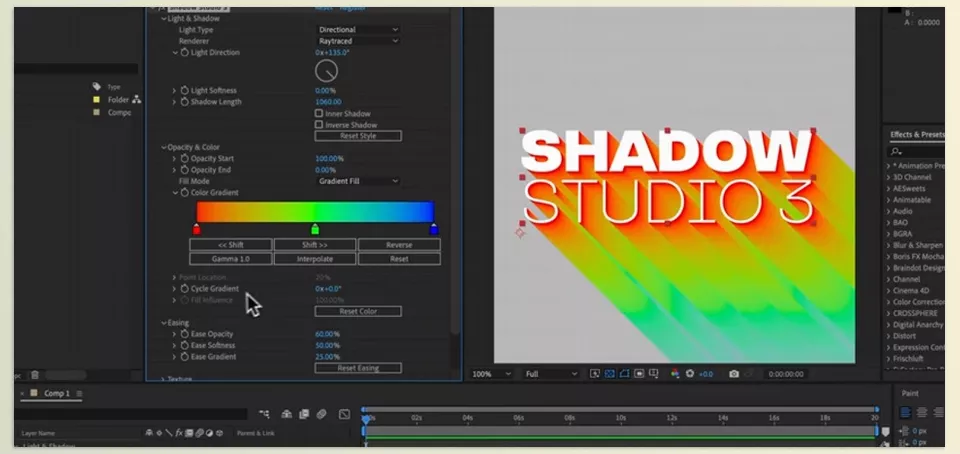This screenshot has width=960, height=454.
Task: Click Shift >> gradient button
Action: click(x=315, y=245)
